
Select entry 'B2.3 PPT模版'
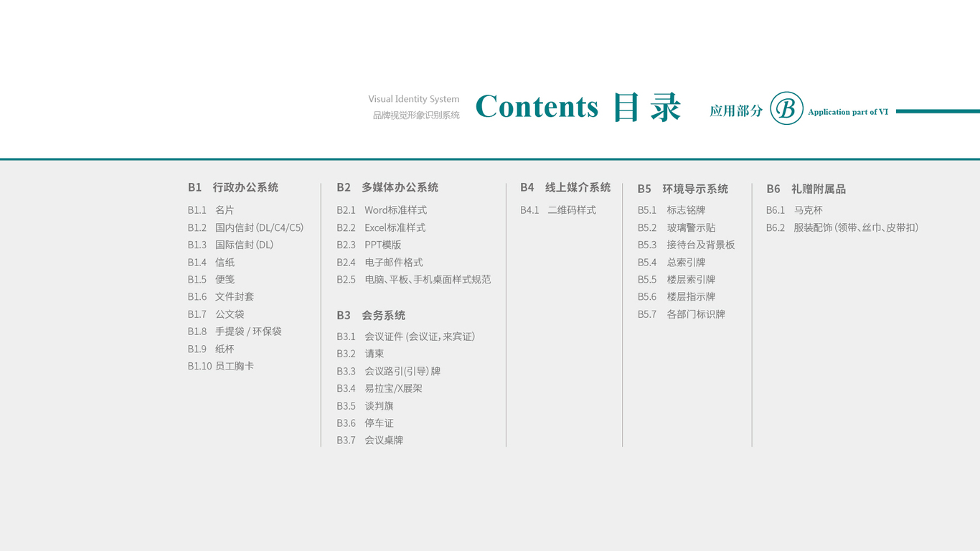(369, 245)
